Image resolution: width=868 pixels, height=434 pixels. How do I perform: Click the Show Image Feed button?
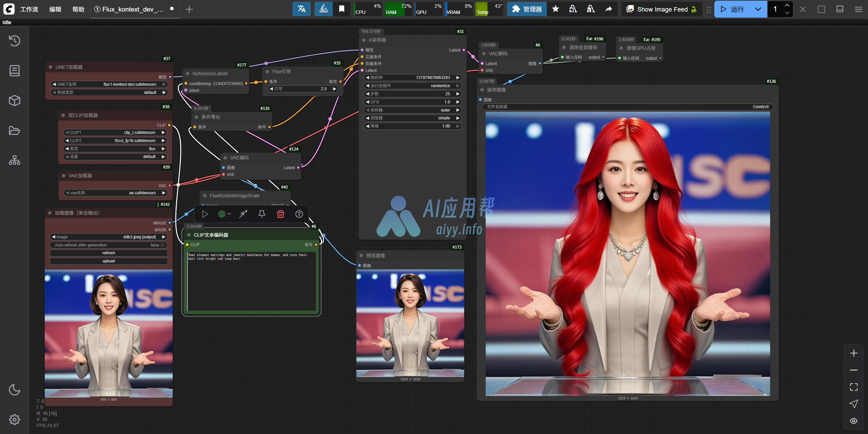[x=661, y=9]
